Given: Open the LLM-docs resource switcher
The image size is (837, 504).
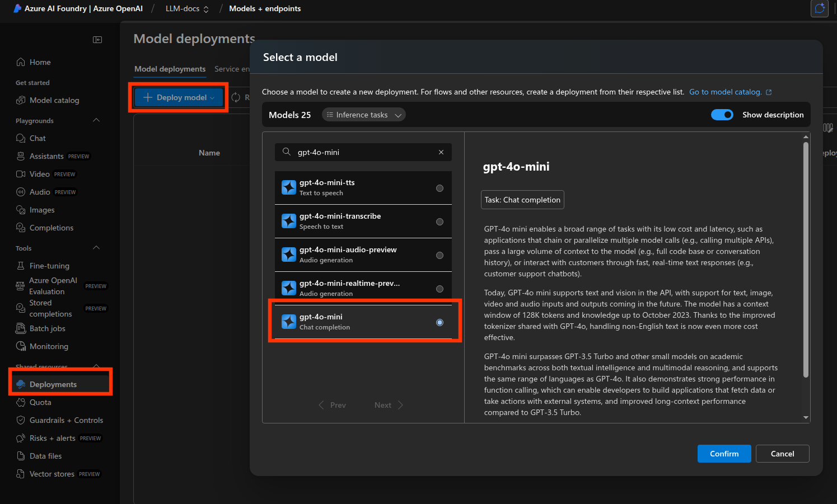Looking at the screenshot, I should click(x=187, y=8).
